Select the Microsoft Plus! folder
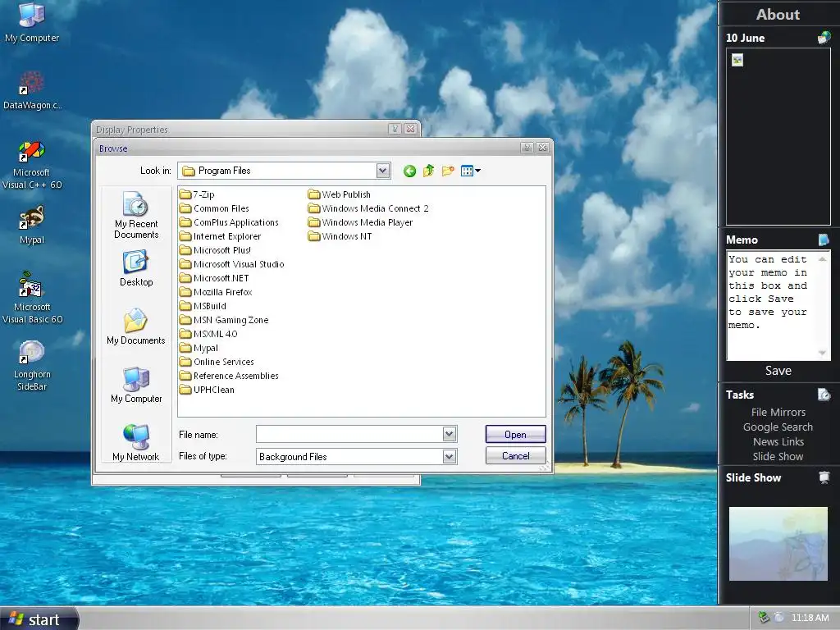 tap(216, 250)
